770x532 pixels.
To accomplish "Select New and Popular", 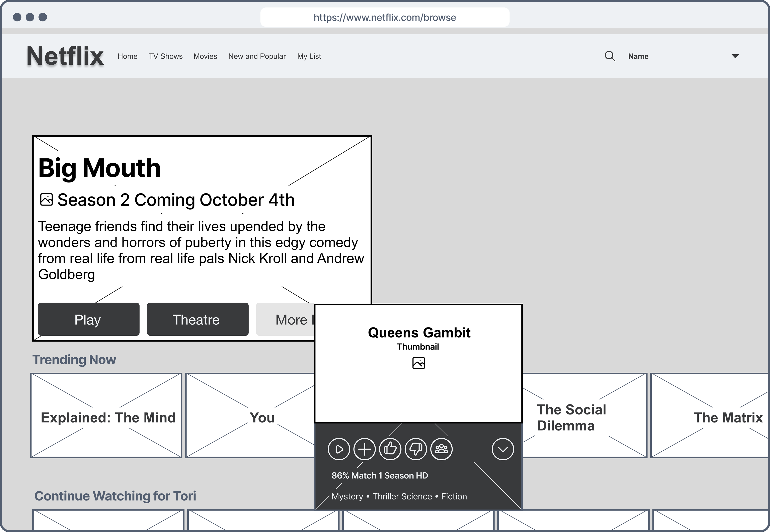I will 257,56.
